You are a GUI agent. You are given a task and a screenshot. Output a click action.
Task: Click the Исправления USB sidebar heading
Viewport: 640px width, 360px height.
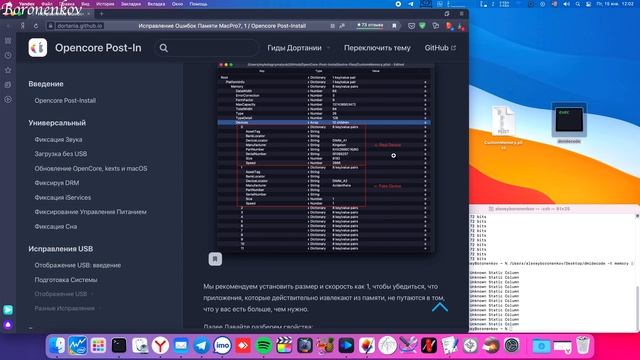coord(61,249)
